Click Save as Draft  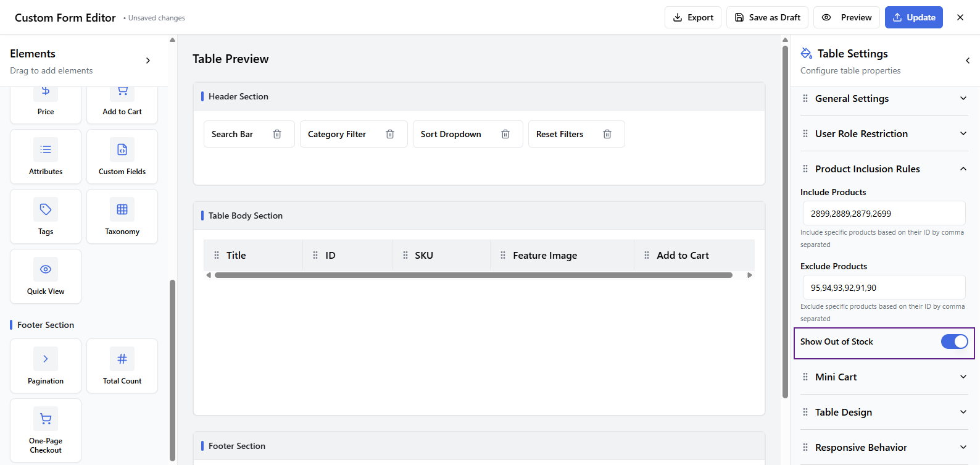(x=767, y=17)
